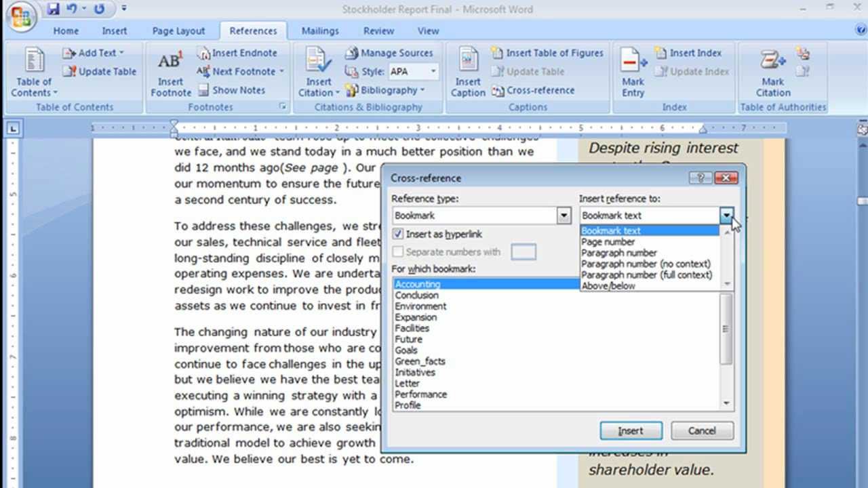Click Cancel in Cross-reference dialog
The image size is (868, 488).
(702, 430)
